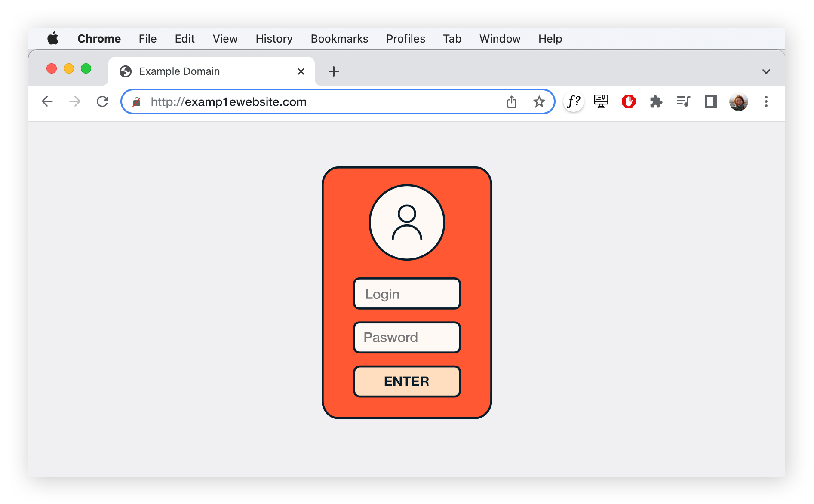Open the f? font finder extension

click(574, 102)
